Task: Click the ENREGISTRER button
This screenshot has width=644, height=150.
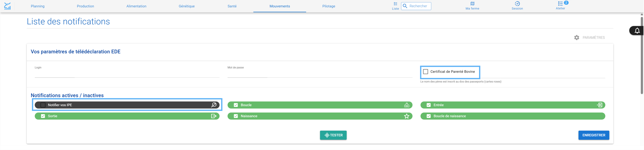Action: (x=594, y=135)
